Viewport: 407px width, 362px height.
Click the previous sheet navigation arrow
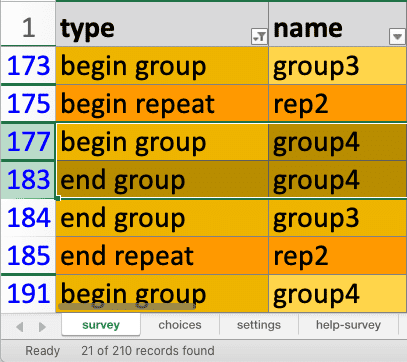tap(20, 327)
